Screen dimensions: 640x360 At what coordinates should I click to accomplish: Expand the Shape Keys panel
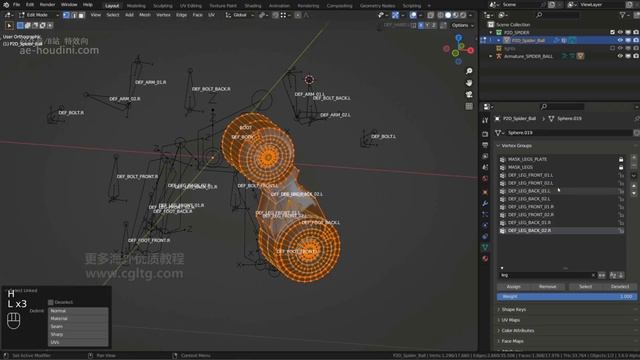513,310
